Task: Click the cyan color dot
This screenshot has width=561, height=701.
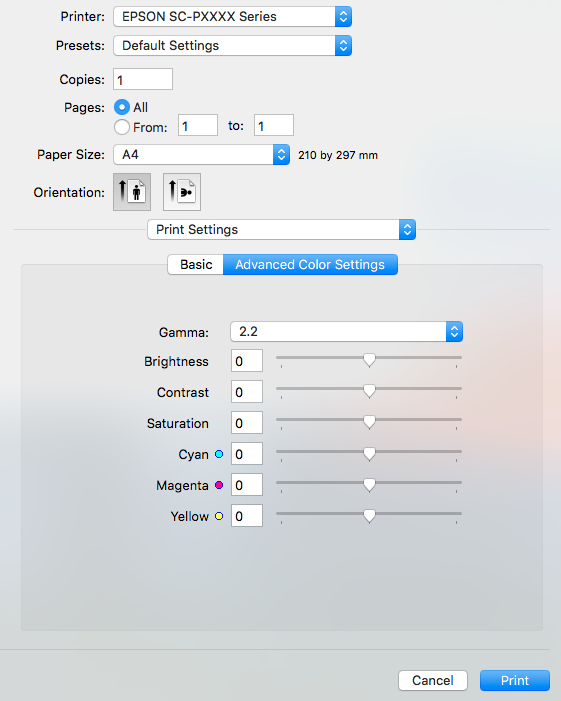Action: point(219,454)
